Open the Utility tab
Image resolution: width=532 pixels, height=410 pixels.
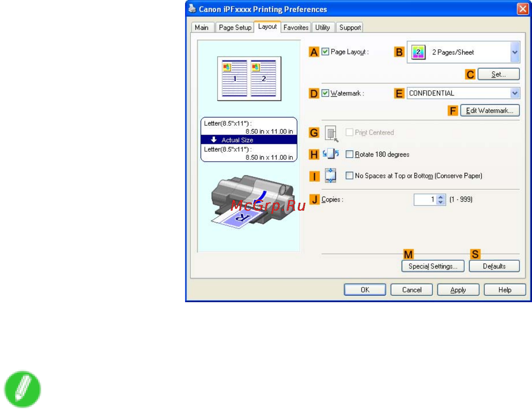click(323, 27)
